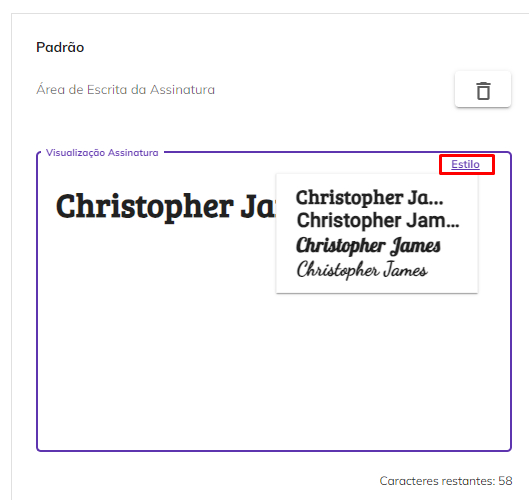Click the large 'Christopher Ja' signature preview text
This screenshot has height=500, width=529.
point(166,207)
